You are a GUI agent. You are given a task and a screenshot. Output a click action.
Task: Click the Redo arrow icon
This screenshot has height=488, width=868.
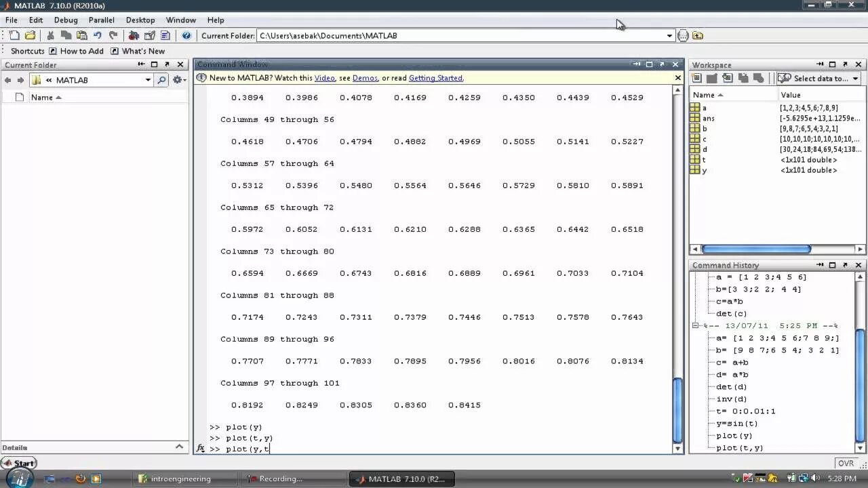click(113, 35)
